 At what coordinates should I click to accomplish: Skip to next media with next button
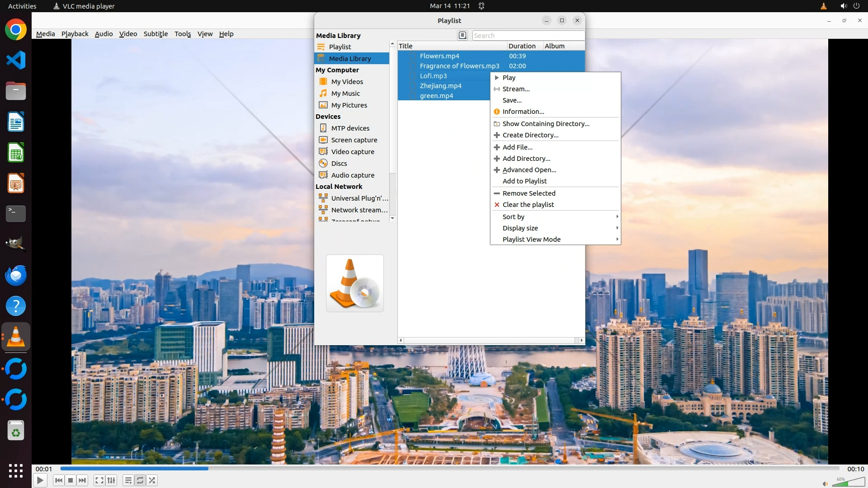pos(82,480)
